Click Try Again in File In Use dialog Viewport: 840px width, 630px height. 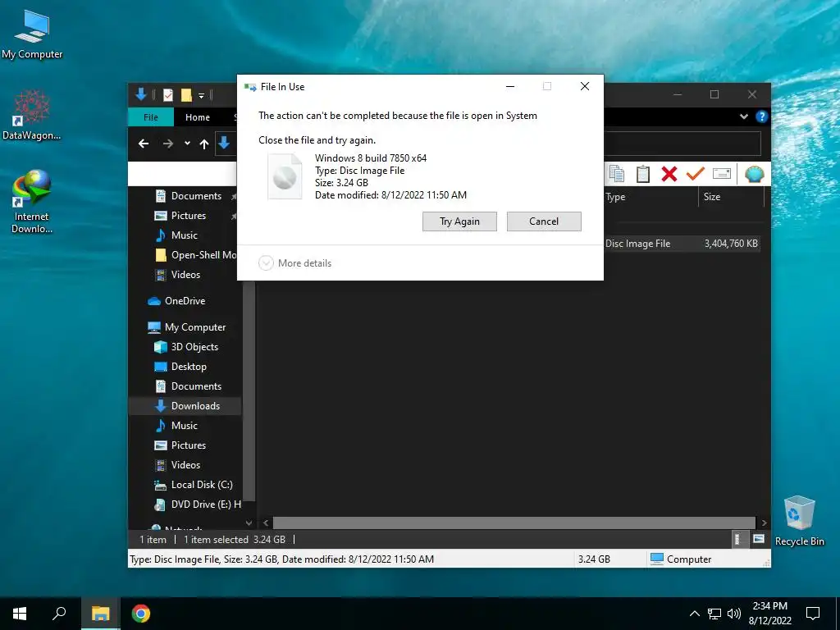[459, 221]
